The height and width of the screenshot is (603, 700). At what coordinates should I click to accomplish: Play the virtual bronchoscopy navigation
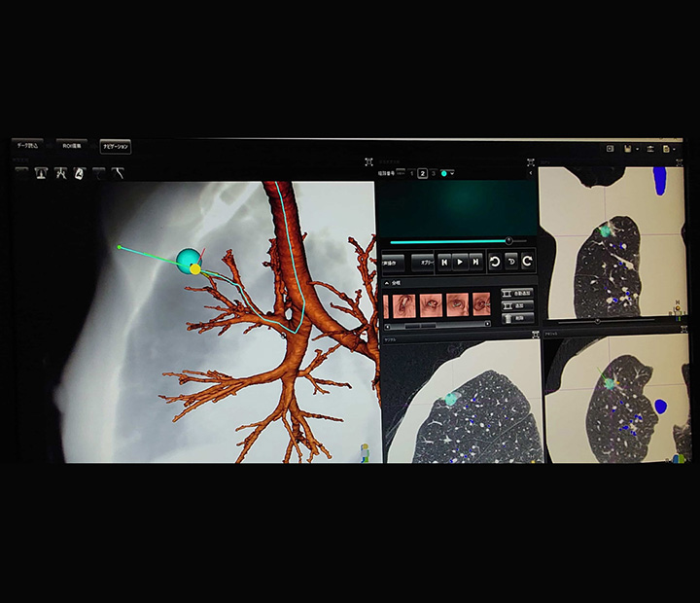[459, 262]
